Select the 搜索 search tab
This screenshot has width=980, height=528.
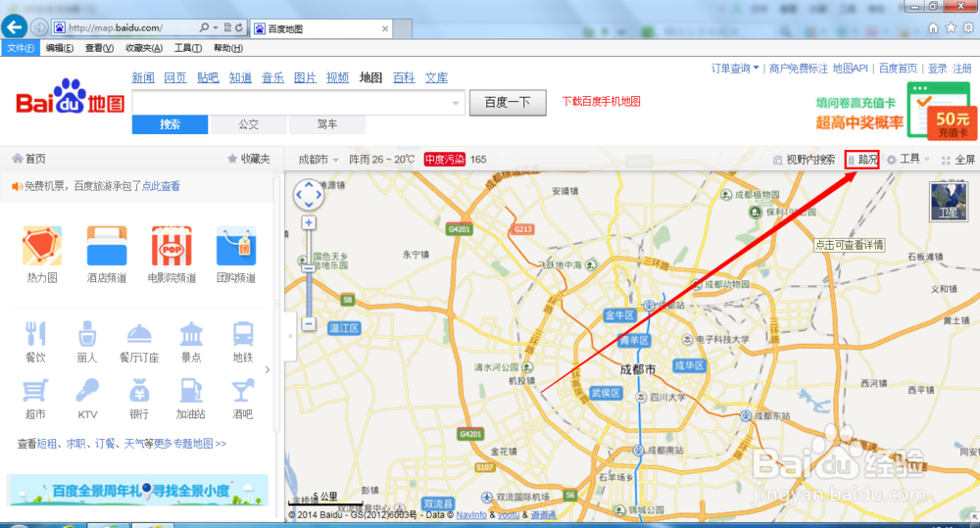[x=170, y=124]
